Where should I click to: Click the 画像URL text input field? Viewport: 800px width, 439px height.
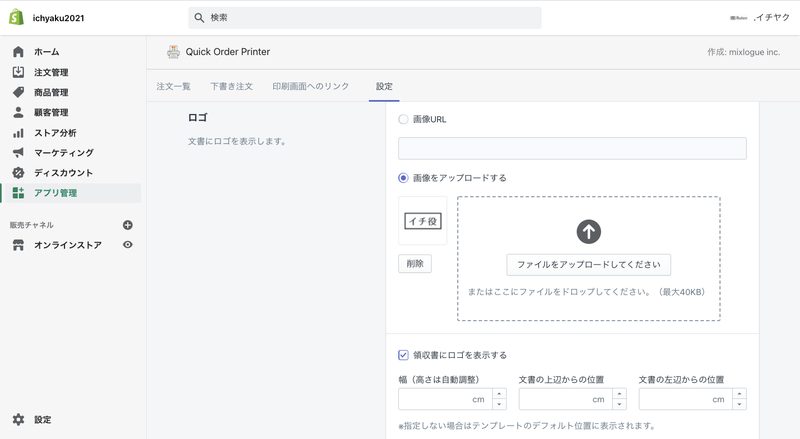[x=572, y=148]
